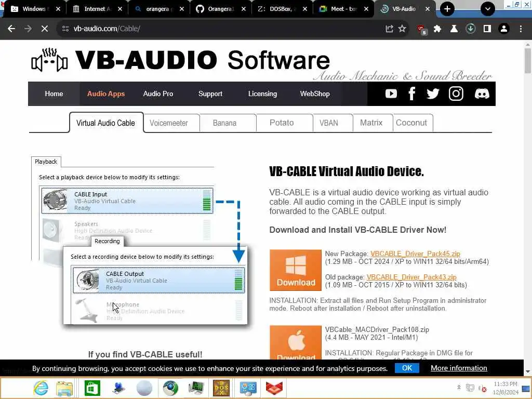Image resolution: width=532 pixels, height=399 pixels.
Task: Open the downloads arrow icon in toolbar
Action: [470, 29]
